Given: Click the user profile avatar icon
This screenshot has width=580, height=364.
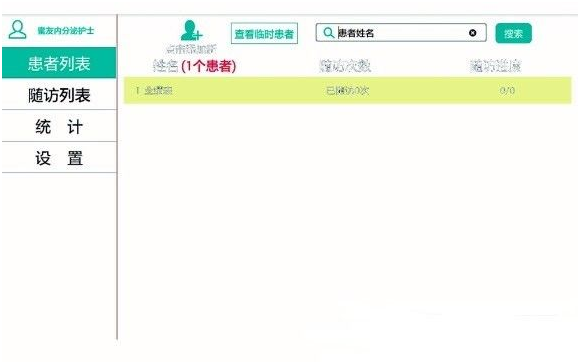Looking at the screenshot, I should (17, 30).
